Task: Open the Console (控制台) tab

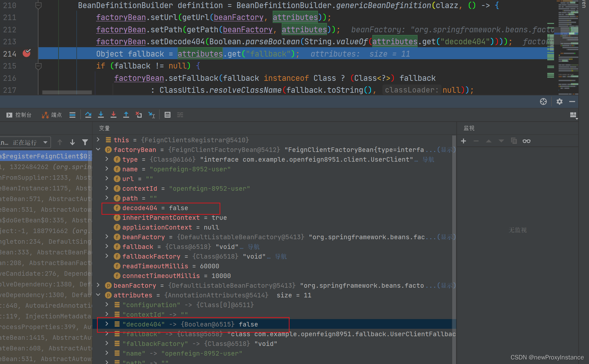Action: click(x=19, y=115)
